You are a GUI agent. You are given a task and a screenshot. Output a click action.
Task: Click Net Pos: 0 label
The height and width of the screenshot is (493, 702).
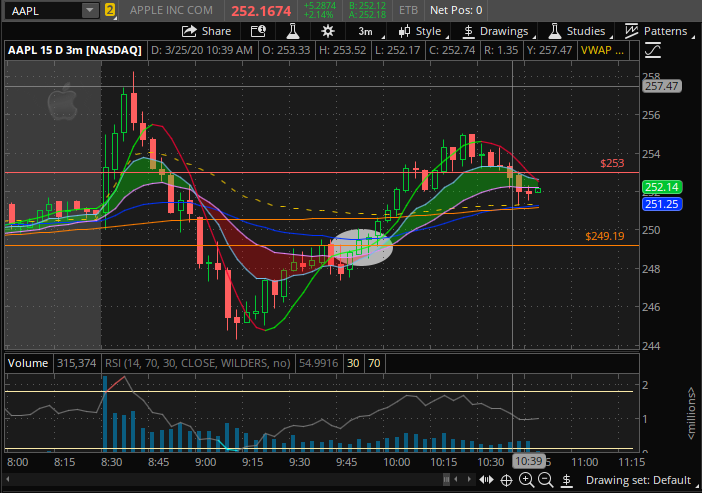[456, 10]
